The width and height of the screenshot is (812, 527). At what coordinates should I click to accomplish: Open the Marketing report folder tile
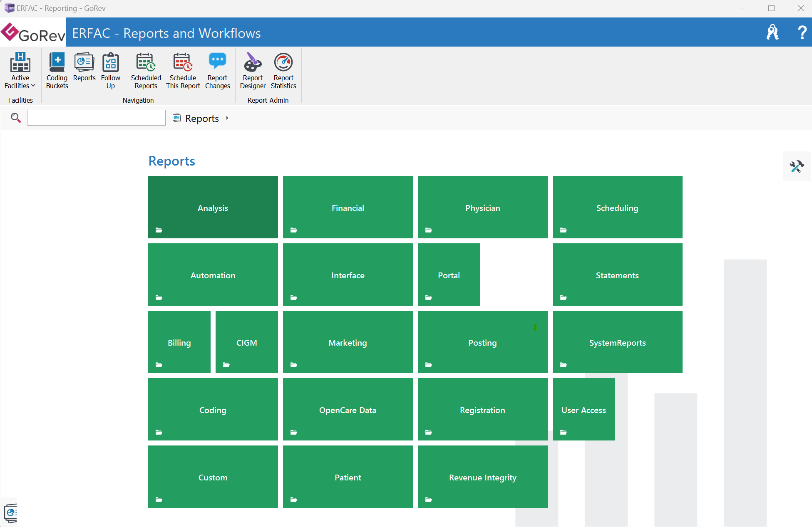(348, 342)
